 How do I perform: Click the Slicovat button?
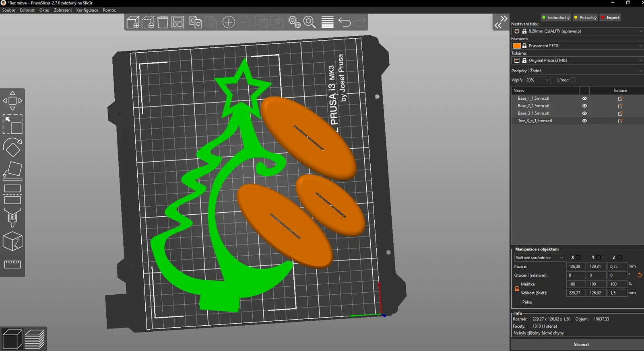(581, 345)
